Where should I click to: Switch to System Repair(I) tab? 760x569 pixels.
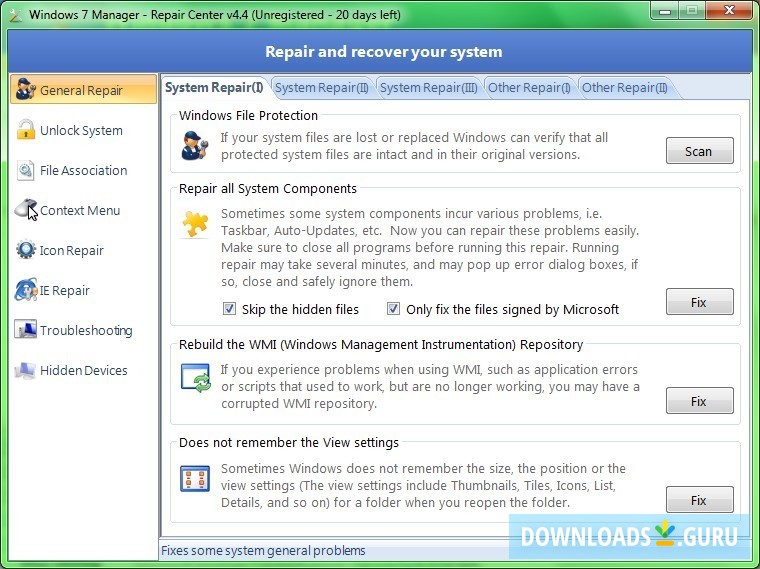[x=214, y=88]
